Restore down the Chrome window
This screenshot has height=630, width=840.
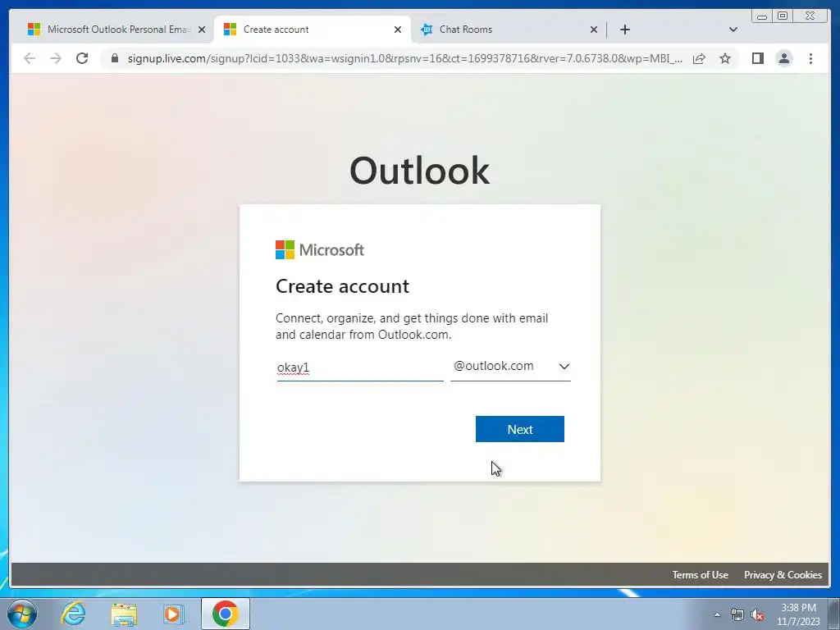[x=783, y=16]
